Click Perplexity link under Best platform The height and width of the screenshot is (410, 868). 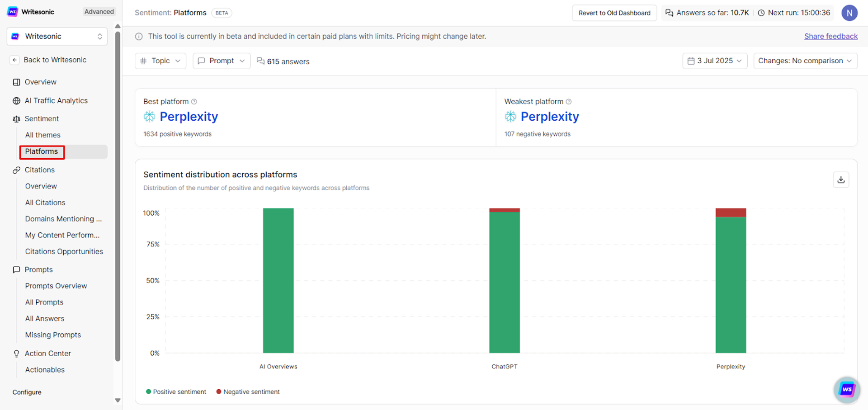point(189,117)
